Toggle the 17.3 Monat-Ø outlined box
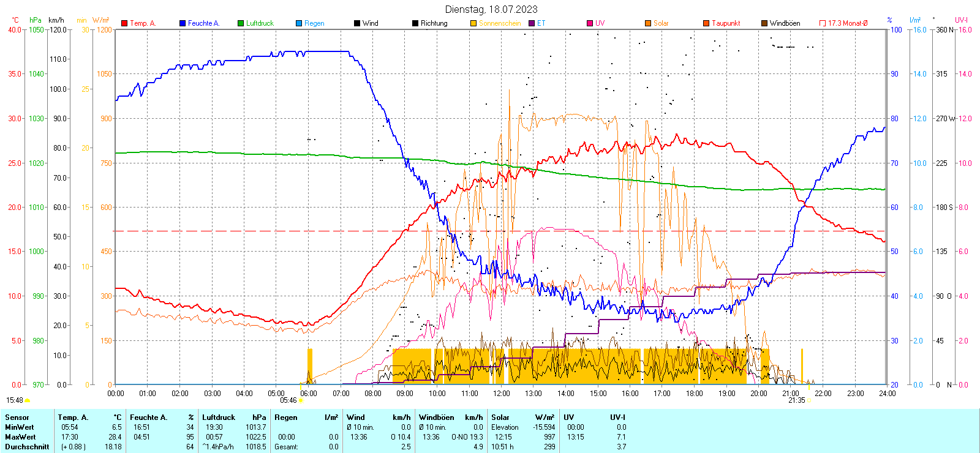 [x=823, y=23]
